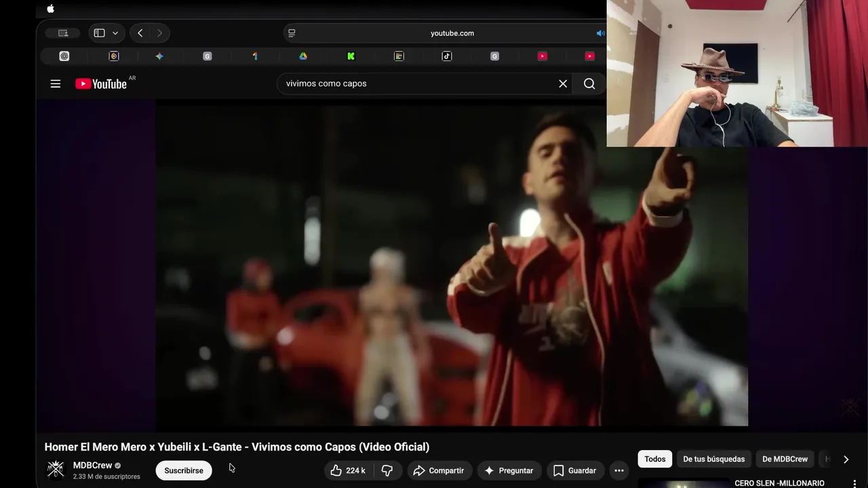Open the orange rounded-square pinned tab
This screenshot has height=488, width=868.
[114, 56]
